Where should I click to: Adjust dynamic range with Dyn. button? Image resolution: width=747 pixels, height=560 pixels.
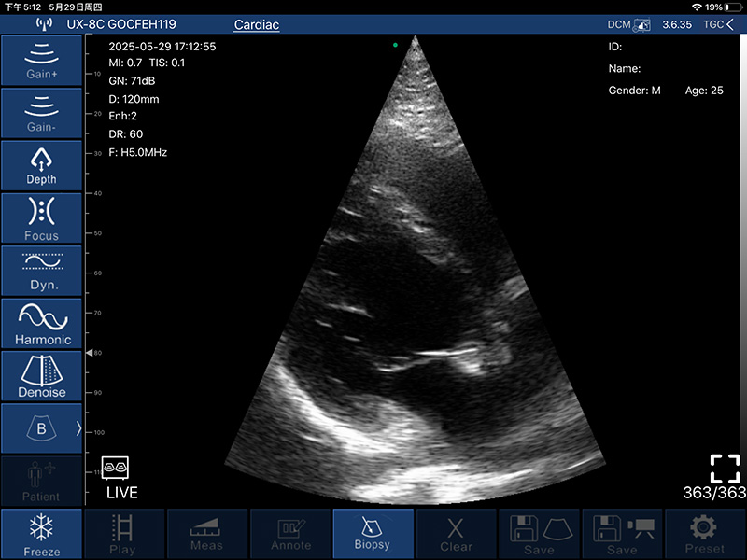[x=41, y=271]
